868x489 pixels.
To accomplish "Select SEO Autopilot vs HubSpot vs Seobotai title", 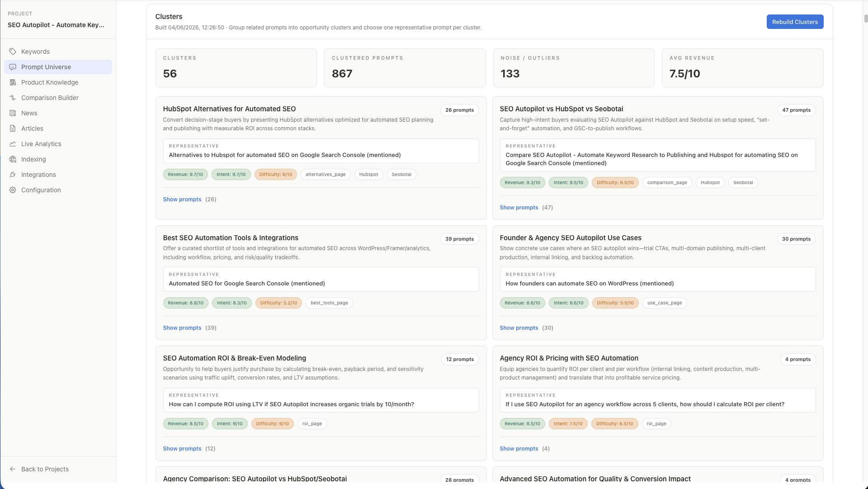I will tap(561, 109).
